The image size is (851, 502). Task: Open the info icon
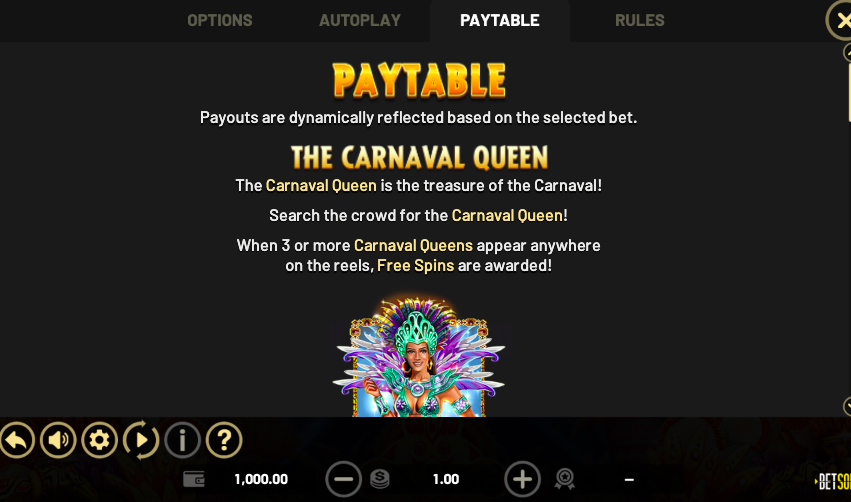182,440
